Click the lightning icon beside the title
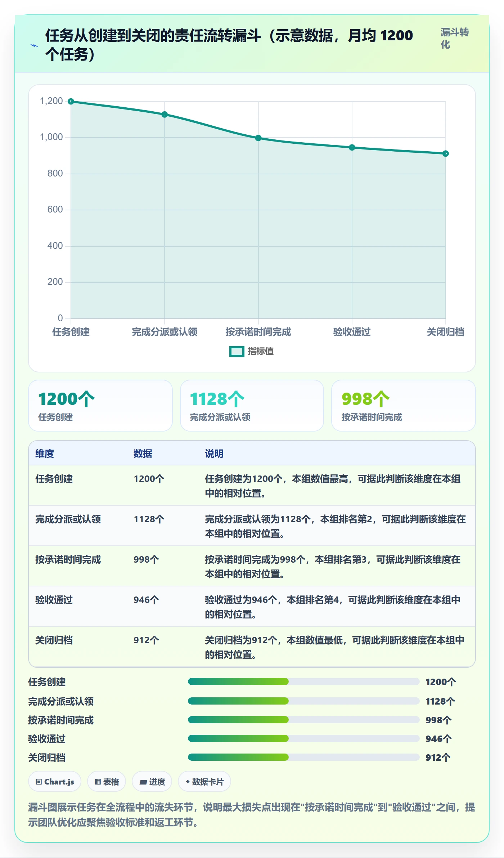This screenshot has width=504, height=858. (34, 45)
